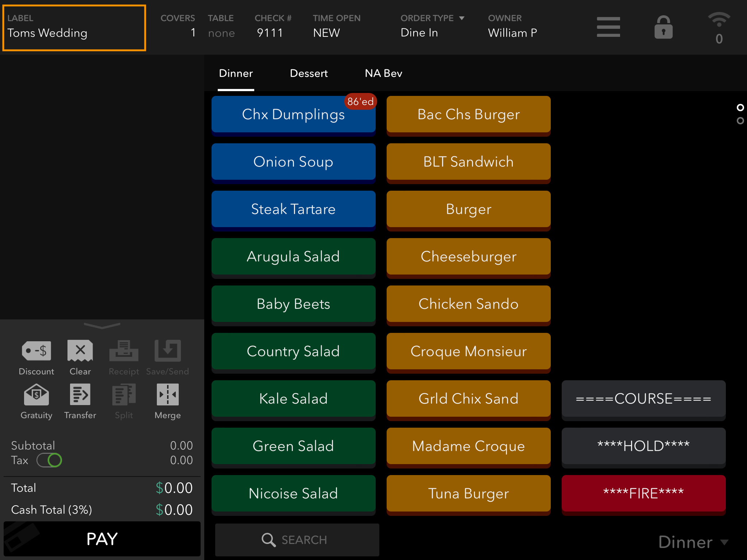Tap the Dine In order type value
The image size is (747, 560).
coord(419,33)
